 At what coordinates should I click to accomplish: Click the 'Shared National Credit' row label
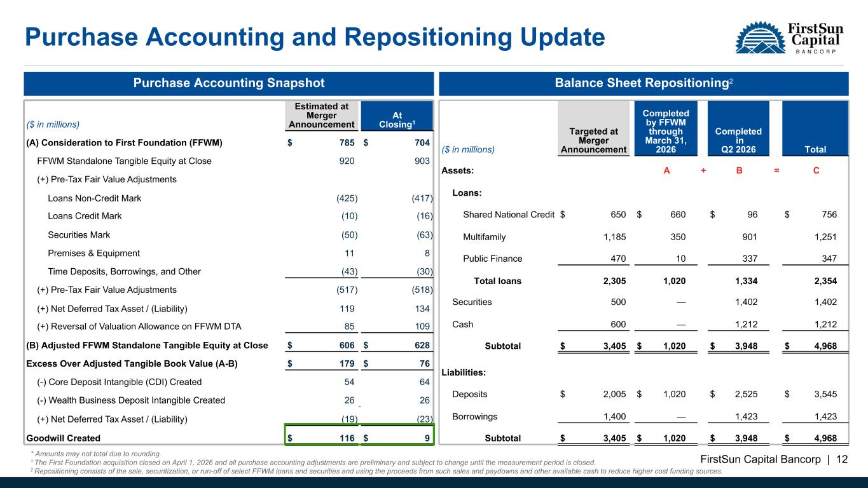coord(509,215)
